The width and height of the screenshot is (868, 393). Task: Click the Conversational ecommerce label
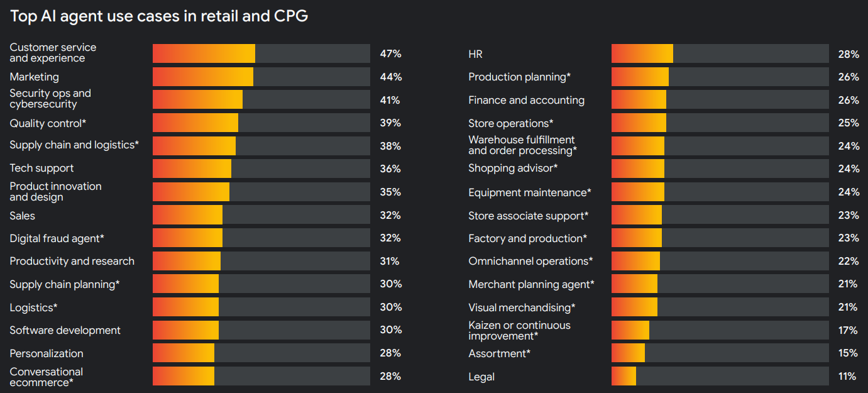coord(46,377)
